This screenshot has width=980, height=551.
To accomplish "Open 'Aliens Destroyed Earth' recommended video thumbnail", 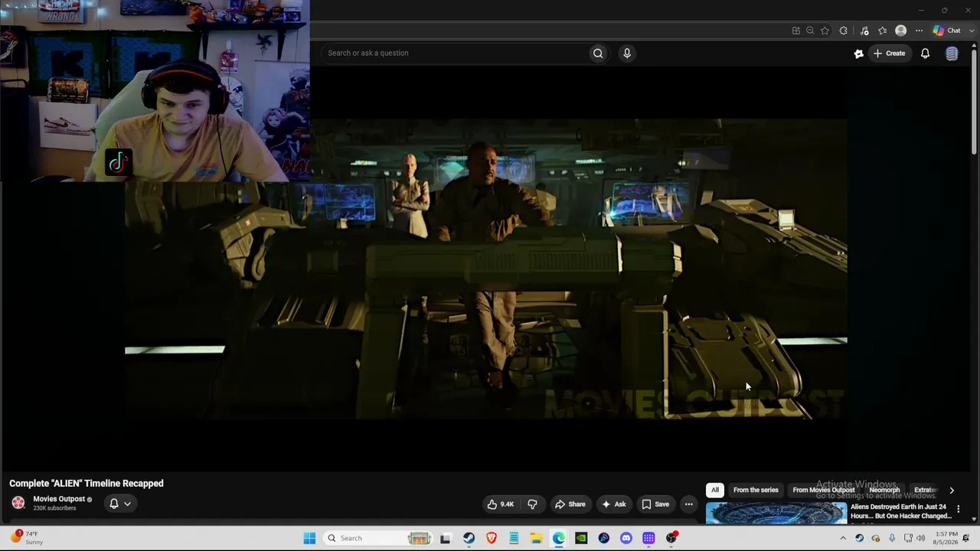I will pos(776,513).
